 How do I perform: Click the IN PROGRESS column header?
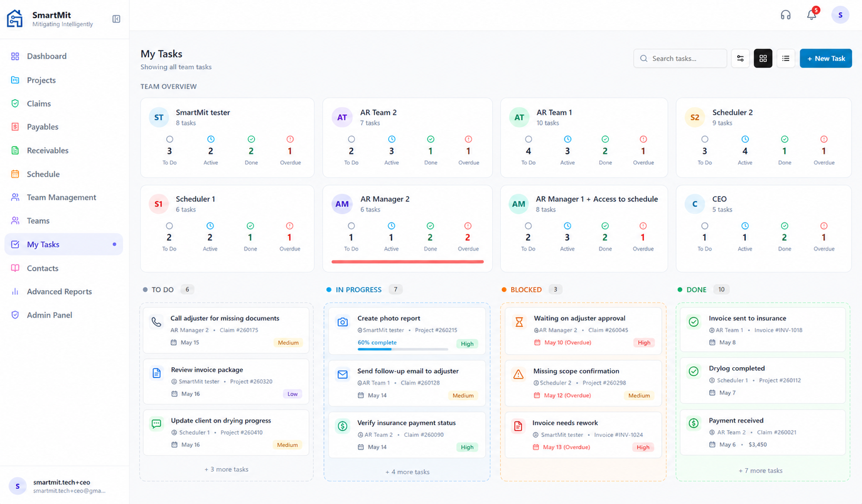coord(359,290)
